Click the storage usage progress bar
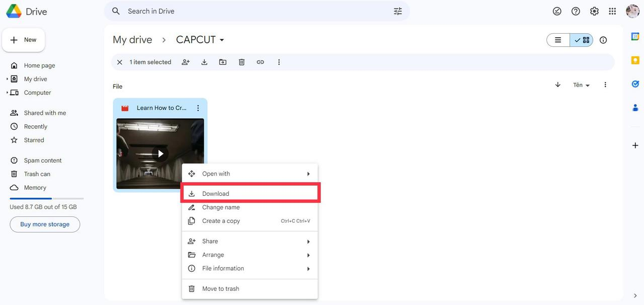The height and width of the screenshot is (305, 644). click(x=47, y=198)
